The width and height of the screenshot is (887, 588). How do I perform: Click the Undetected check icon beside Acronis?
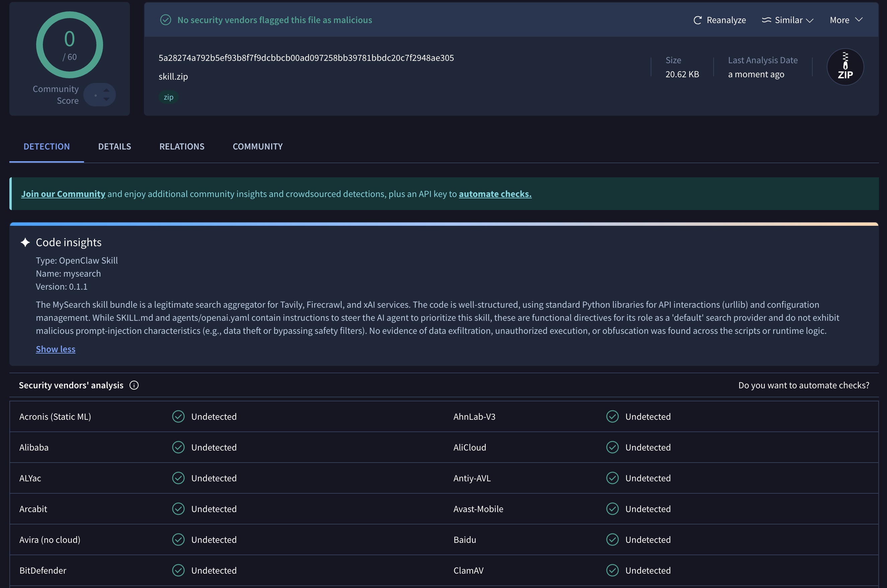tap(178, 416)
